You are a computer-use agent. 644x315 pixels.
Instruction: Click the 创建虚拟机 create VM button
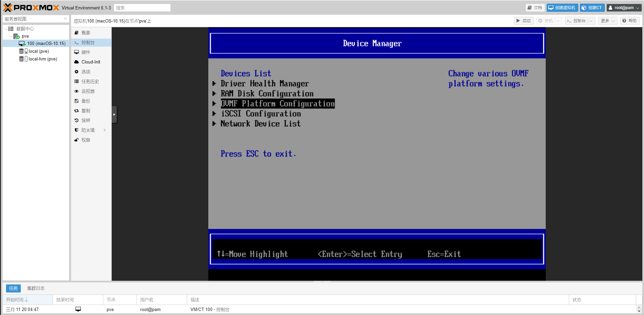[x=562, y=8]
